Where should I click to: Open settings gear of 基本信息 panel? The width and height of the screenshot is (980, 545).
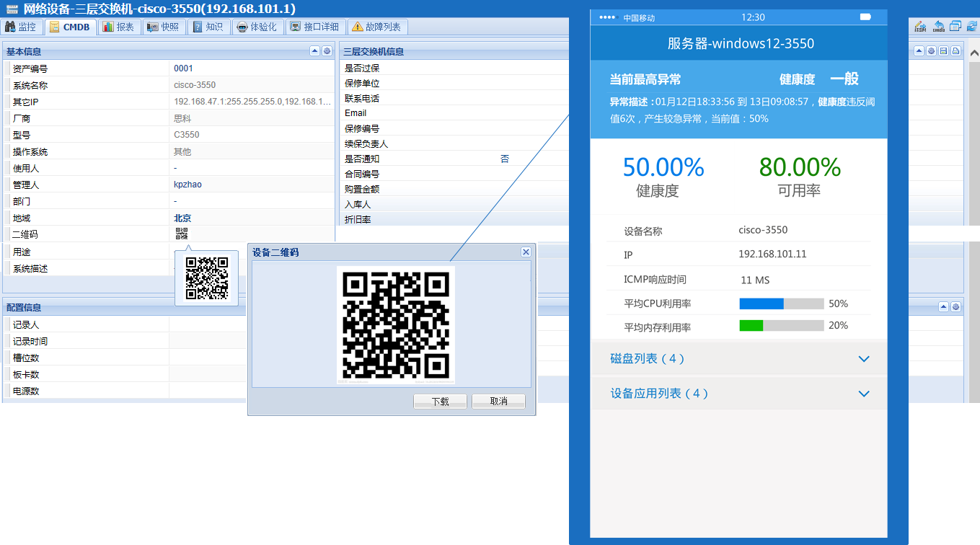coord(327,51)
